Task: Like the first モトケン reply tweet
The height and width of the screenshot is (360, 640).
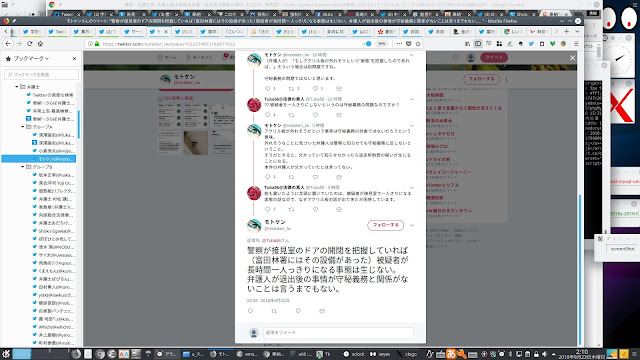Action: (x=316, y=89)
